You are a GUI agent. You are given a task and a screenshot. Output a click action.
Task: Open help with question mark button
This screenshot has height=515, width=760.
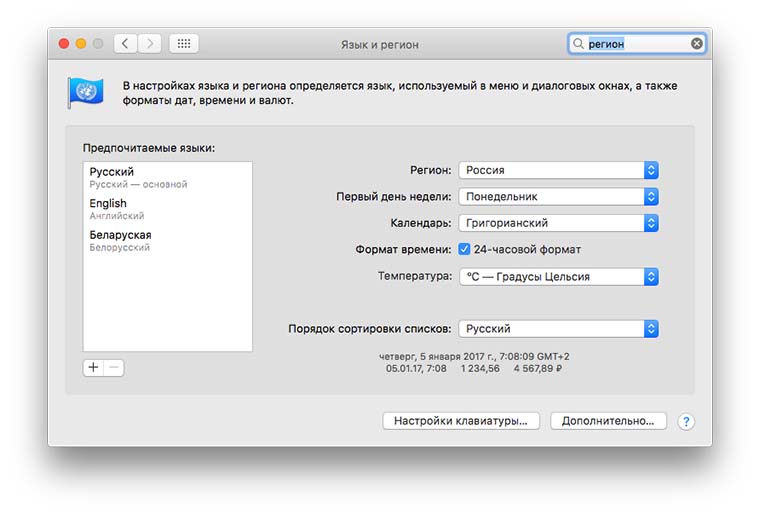click(x=686, y=422)
